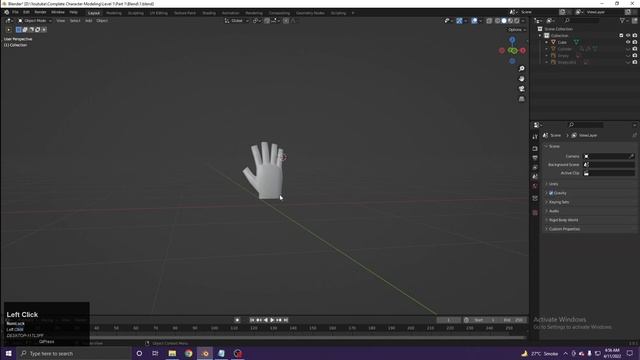Open the View Layer properties tab
This screenshot has width=640, height=360.
tap(535, 167)
